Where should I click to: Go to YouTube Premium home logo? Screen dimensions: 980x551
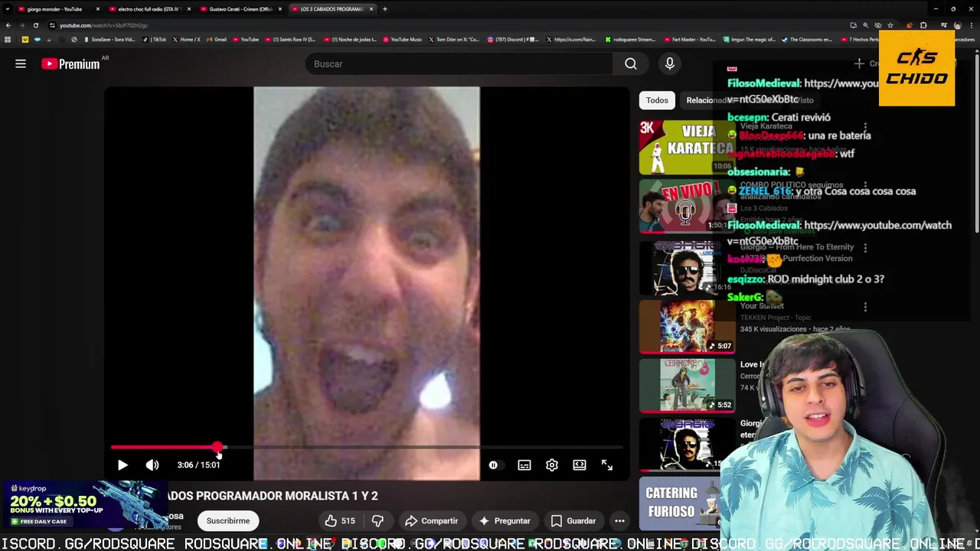(x=70, y=64)
